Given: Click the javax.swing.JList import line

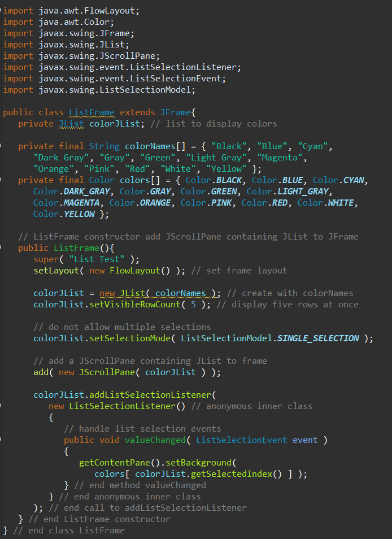Looking at the screenshot, I should coord(66,45).
